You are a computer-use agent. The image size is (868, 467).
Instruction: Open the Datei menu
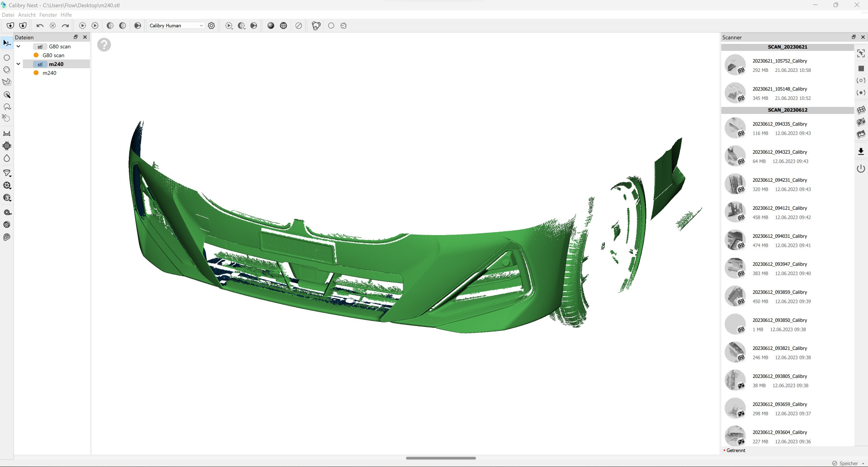pos(8,15)
